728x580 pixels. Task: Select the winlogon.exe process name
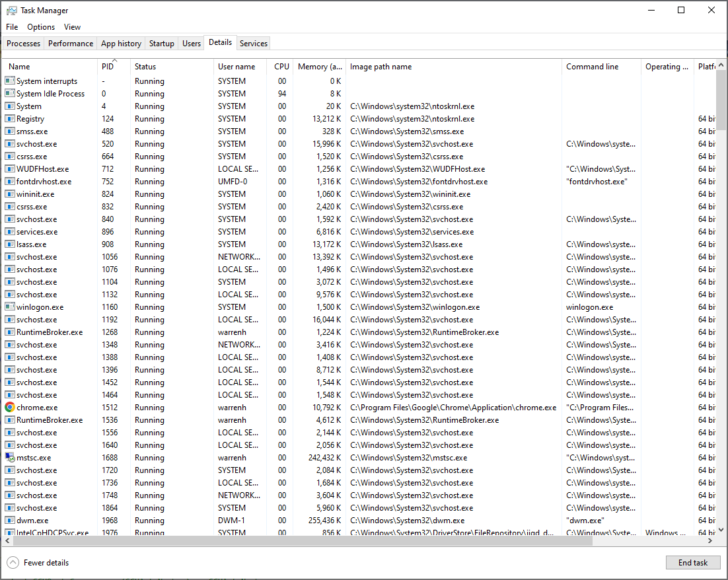pos(40,307)
